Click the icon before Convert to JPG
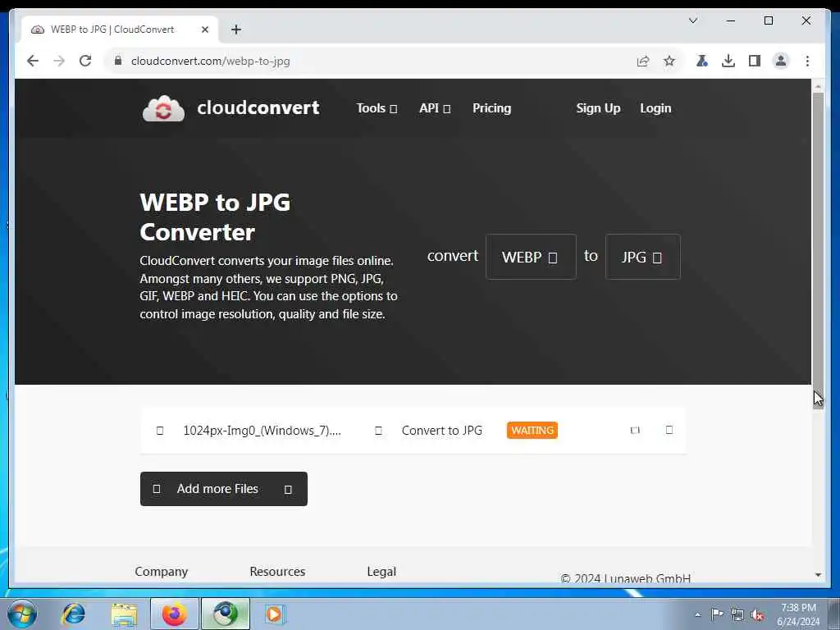The width and height of the screenshot is (840, 630). click(378, 431)
